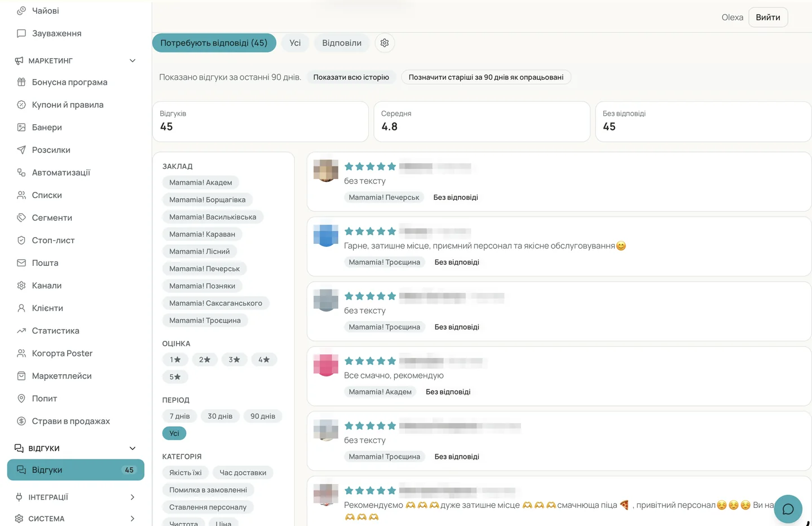This screenshot has width=812, height=526.
Task: Click the ІНТЕГРАЦІЇ plug icon
Action: [19, 497]
